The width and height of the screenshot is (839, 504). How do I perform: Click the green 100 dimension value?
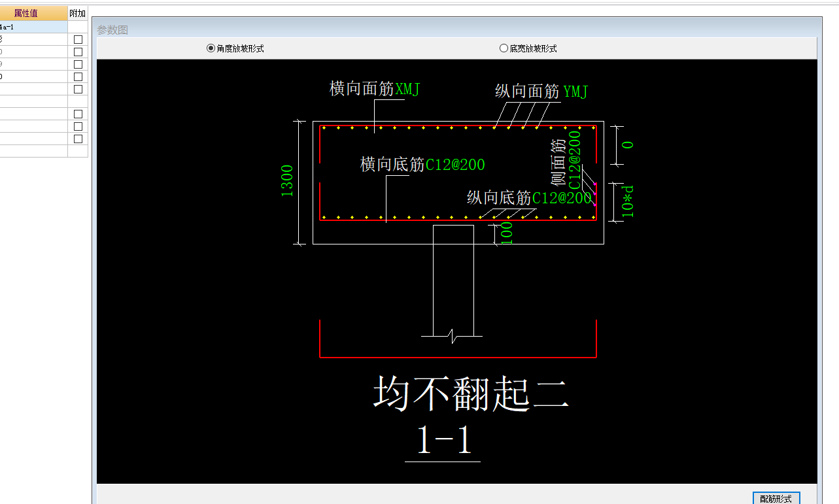click(x=507, y=233)
